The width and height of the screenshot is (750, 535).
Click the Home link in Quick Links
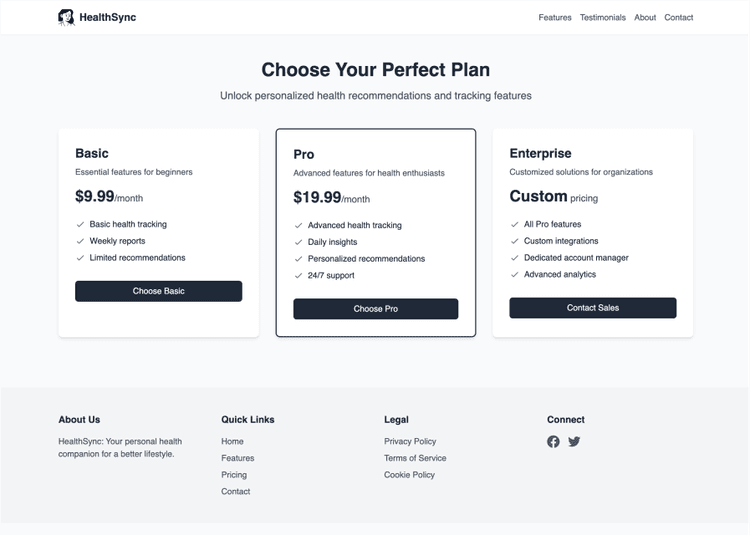pyautogui.click(x=232, y=441)
